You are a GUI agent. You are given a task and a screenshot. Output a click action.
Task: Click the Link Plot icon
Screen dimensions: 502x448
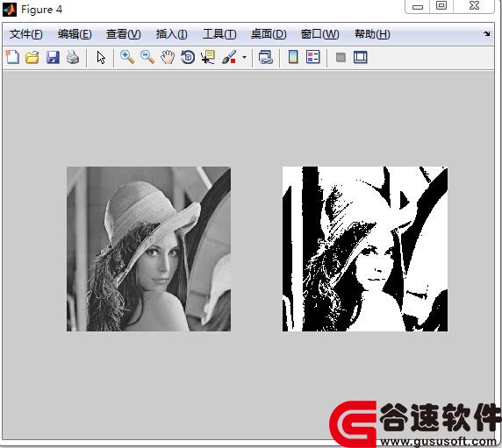click(x=266, y=58)
